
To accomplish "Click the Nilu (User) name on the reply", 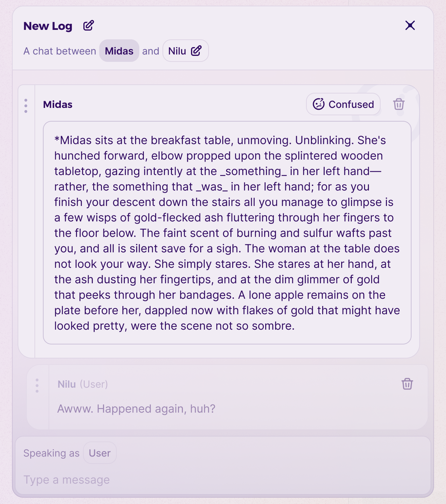I will pos(83,384).
